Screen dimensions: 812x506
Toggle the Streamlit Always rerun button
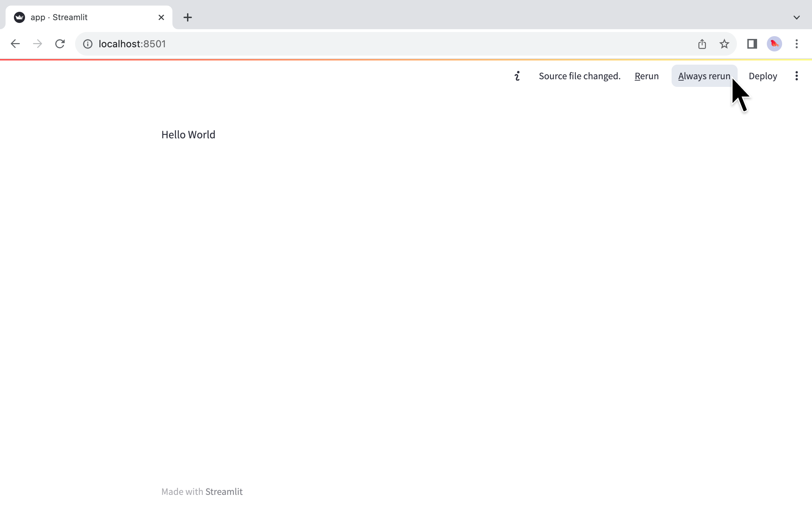pos(704,76)
